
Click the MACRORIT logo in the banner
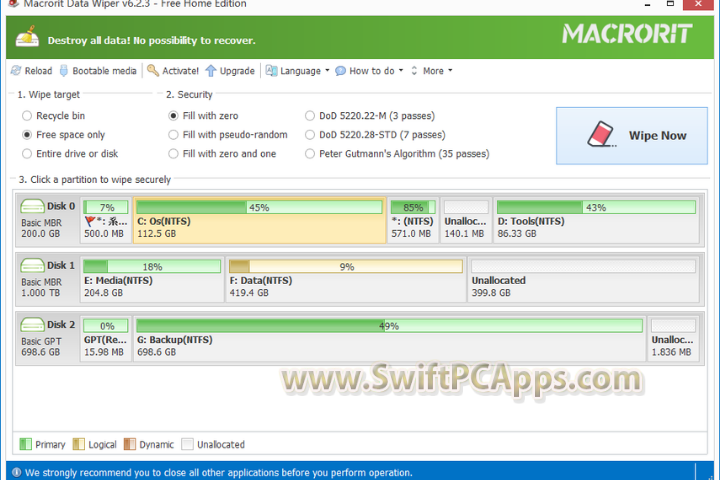pos(627,34)
